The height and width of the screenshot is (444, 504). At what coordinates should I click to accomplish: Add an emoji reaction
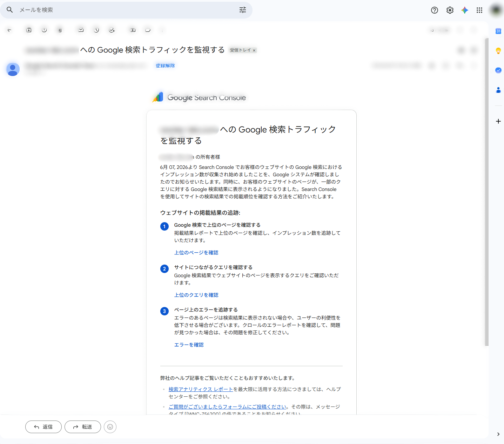pyautogui.click(x=110, y=427)
